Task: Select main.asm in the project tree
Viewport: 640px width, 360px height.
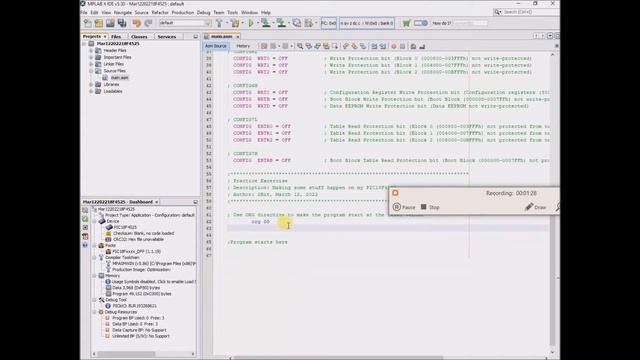Action: point(119,78)
